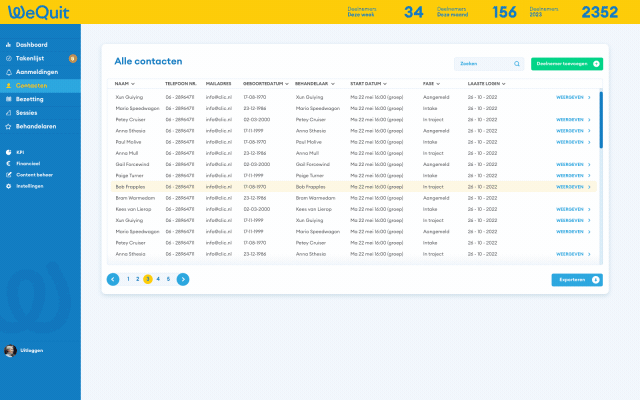640x400 pixels.
Task: Go to page 4
Action: point(158,279)
